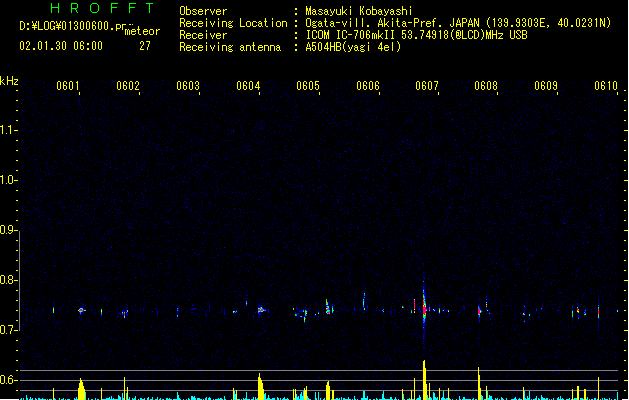629x400 pixels.
Task: Click the 0.8 kHz axis label
Action: (x=8, y=280)
